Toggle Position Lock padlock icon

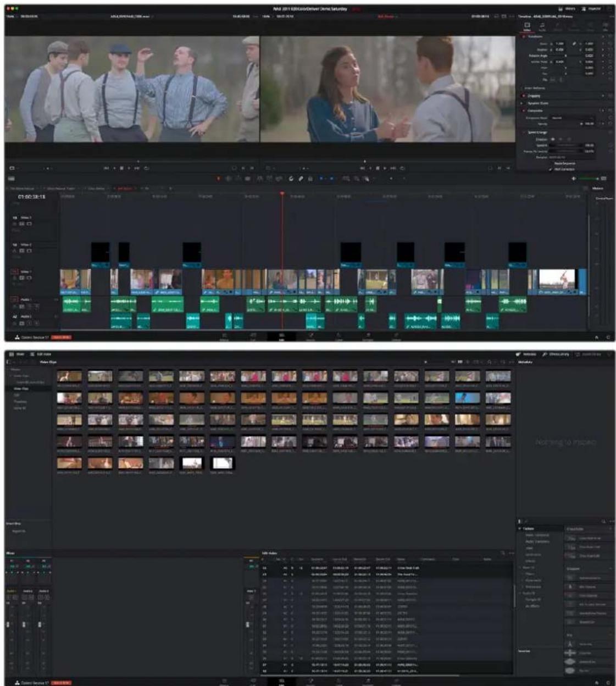pyautogui.click(x=310, y=179)
